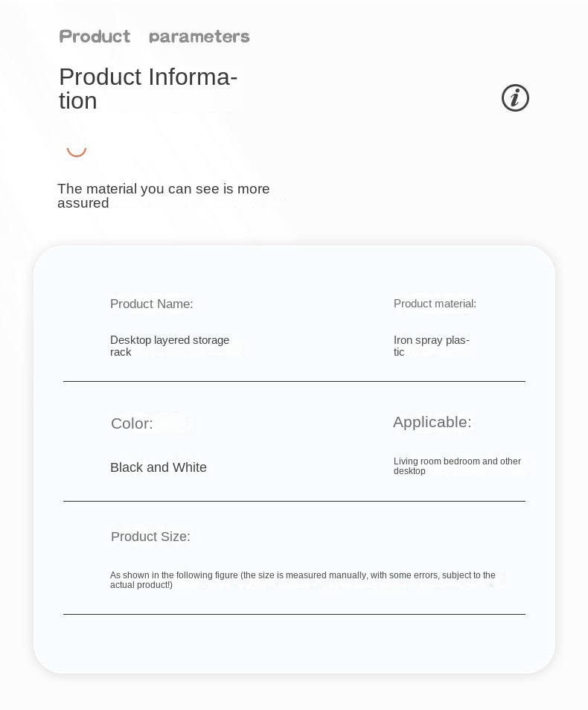
Task: Click the 'Applicable:' label
Action: click(x=432, y=422)
